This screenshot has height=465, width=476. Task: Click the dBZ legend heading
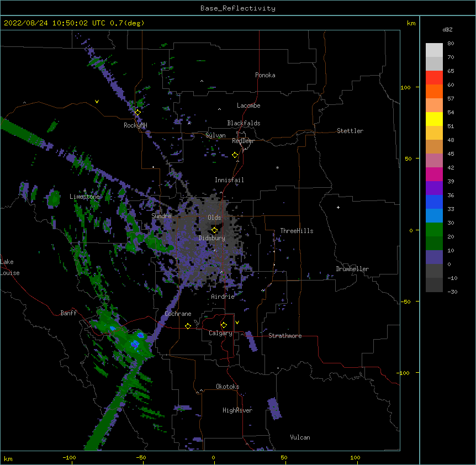pos(447,29)
